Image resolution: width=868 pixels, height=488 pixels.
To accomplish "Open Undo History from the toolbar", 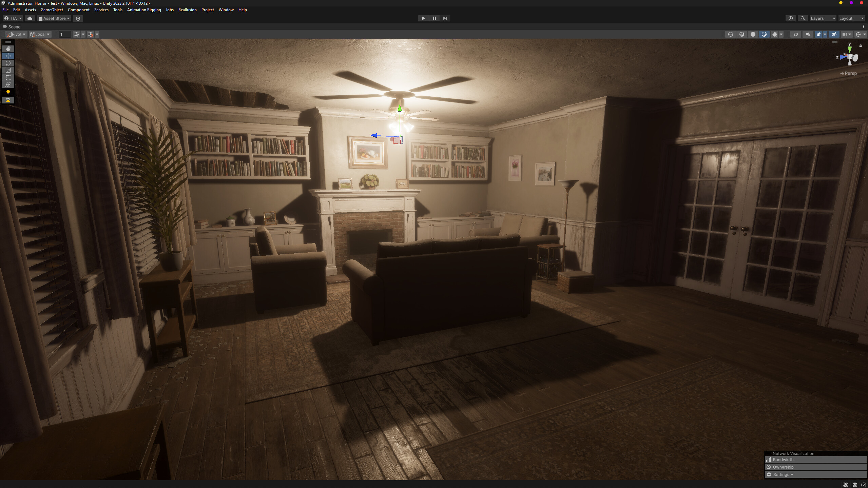I will click(790, 18).
